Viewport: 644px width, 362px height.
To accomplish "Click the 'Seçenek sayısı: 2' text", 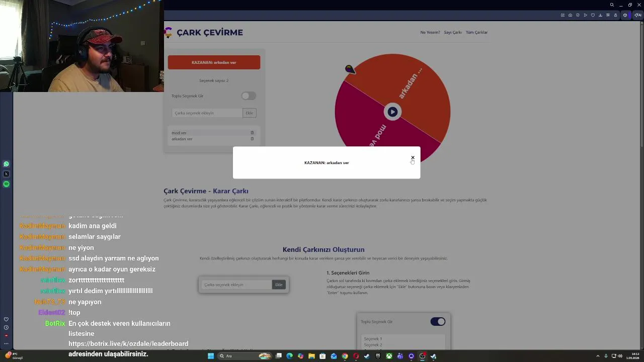I will point(214,80).
